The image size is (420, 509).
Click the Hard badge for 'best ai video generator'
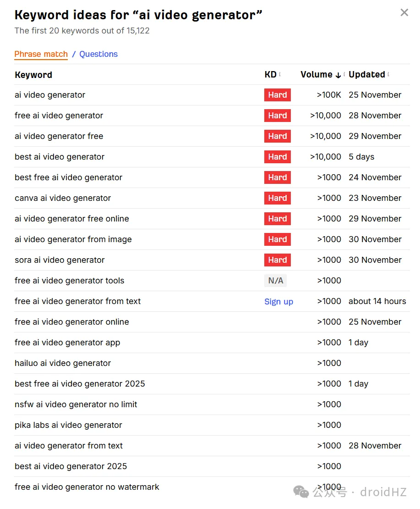coord(277,157)
